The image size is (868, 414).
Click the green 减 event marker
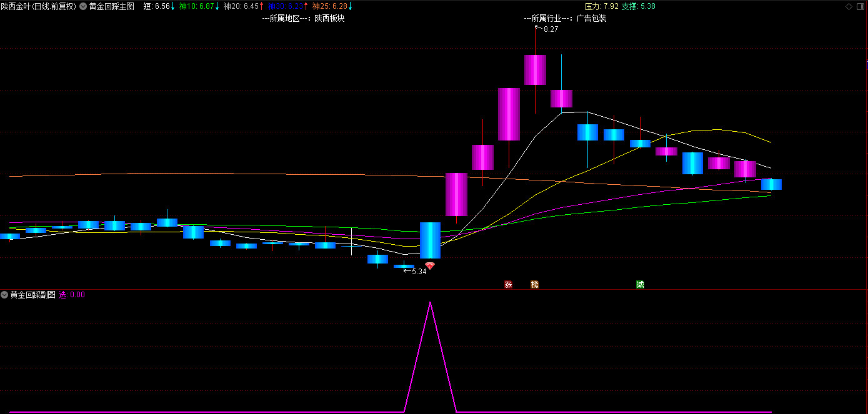pyautogui.click(x=640, y=285)
